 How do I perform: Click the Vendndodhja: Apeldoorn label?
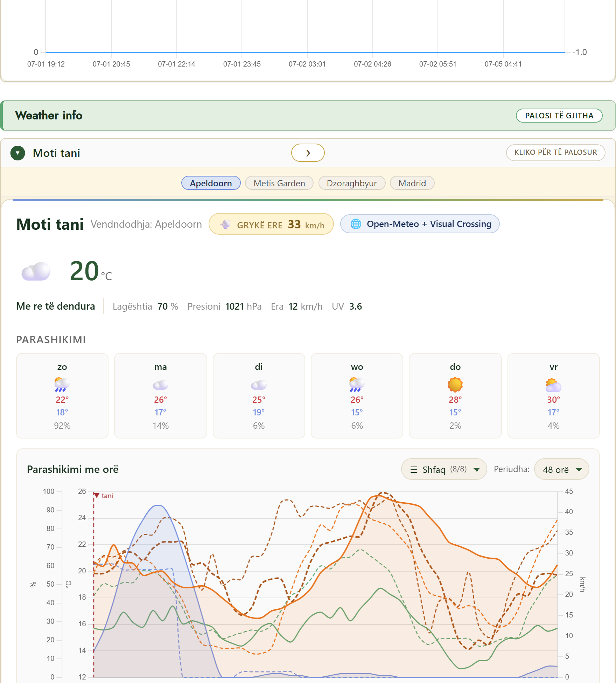pos(146,224)
